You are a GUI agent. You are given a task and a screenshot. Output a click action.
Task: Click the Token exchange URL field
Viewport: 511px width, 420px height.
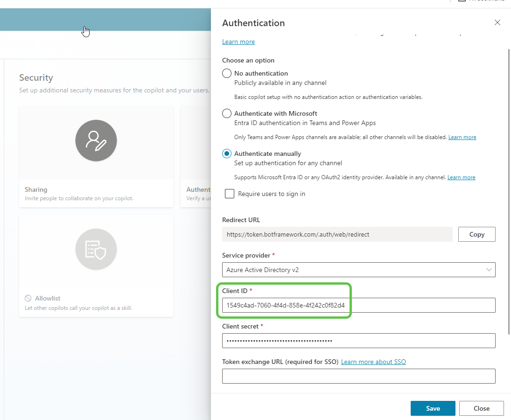click(x=358, y=376)
